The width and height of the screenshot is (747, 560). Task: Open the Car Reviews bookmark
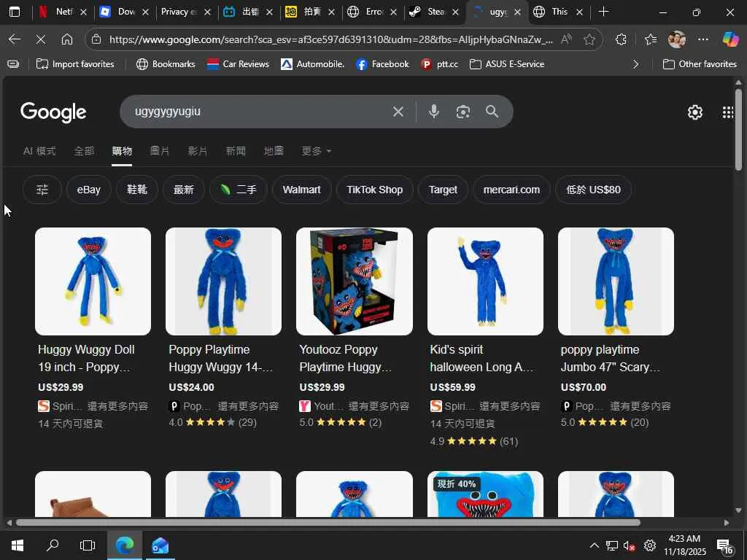(239, 64)
